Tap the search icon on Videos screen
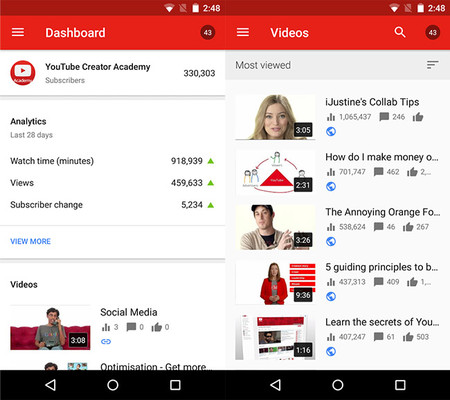Image resolution: width=450 pixels, height=400 pixels. 400,32
